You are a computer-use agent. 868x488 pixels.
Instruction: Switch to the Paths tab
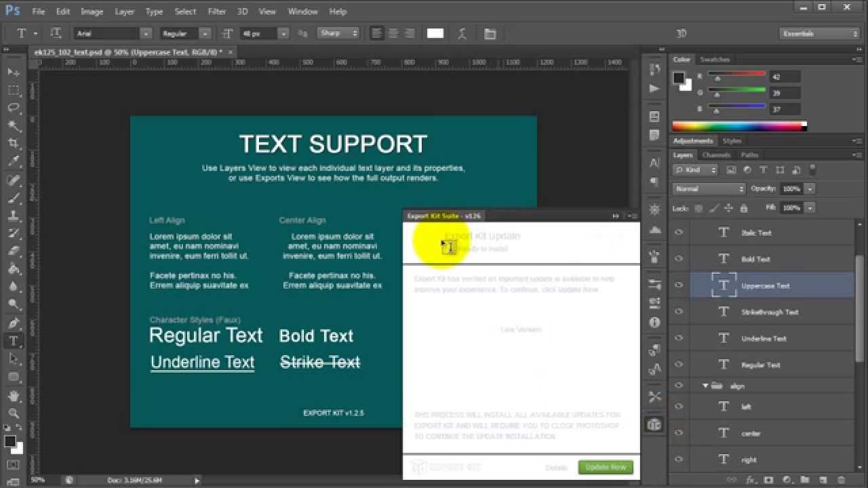coord(749,155)
